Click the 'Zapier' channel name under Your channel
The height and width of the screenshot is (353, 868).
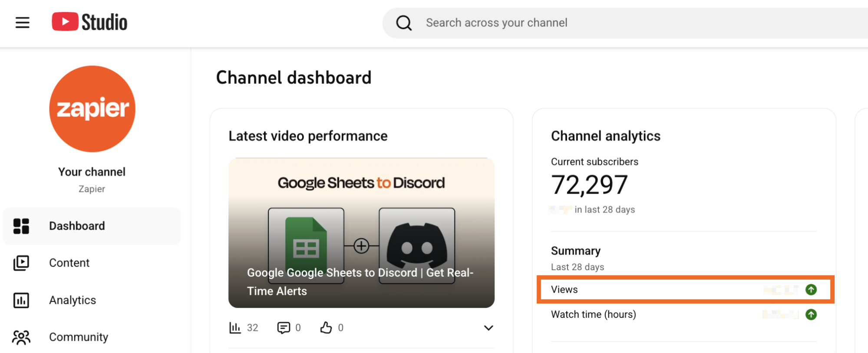point(92,189)
